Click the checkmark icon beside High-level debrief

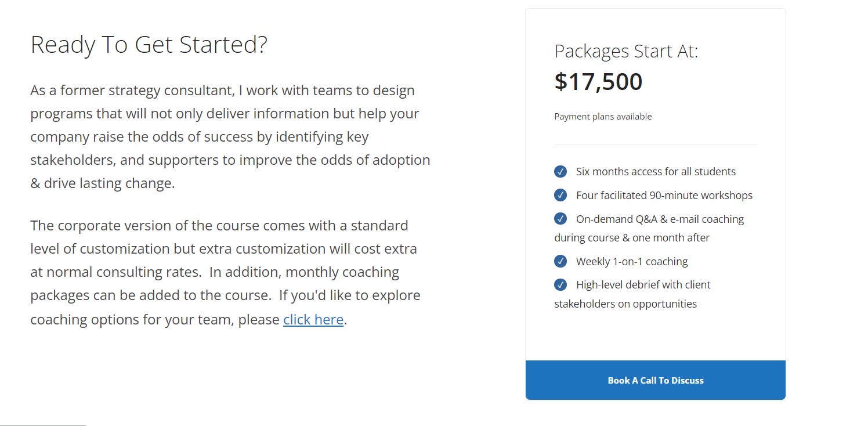point(560,285)
